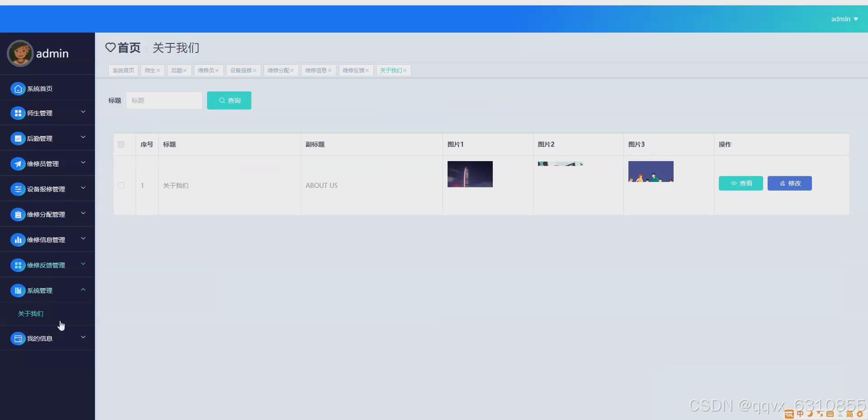The height and width of the screenshot is (420, 868).
Task: Collapse the 系统管理 menu chevron
Action: pos(83,289)
